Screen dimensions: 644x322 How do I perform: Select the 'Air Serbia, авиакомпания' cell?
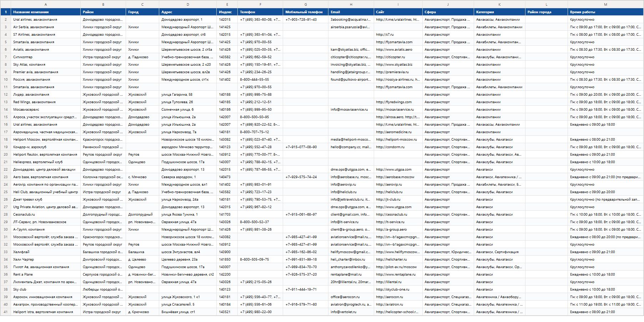(x=46, y=27)
